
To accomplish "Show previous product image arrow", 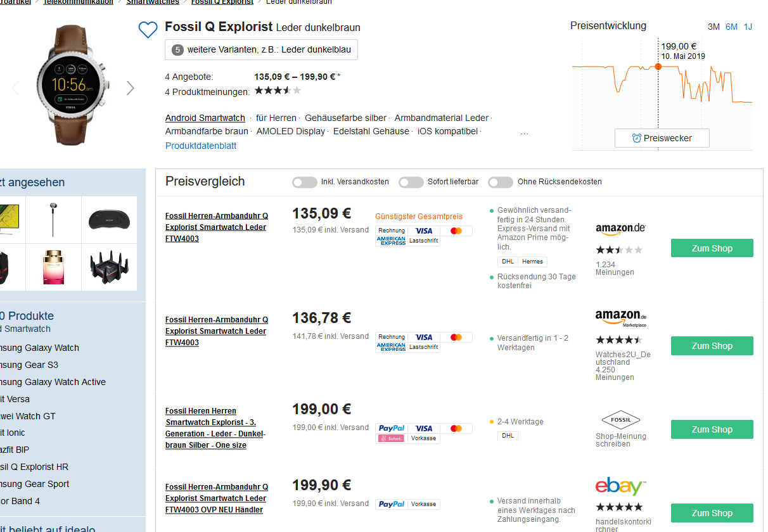I will click(x=16, y=88).
